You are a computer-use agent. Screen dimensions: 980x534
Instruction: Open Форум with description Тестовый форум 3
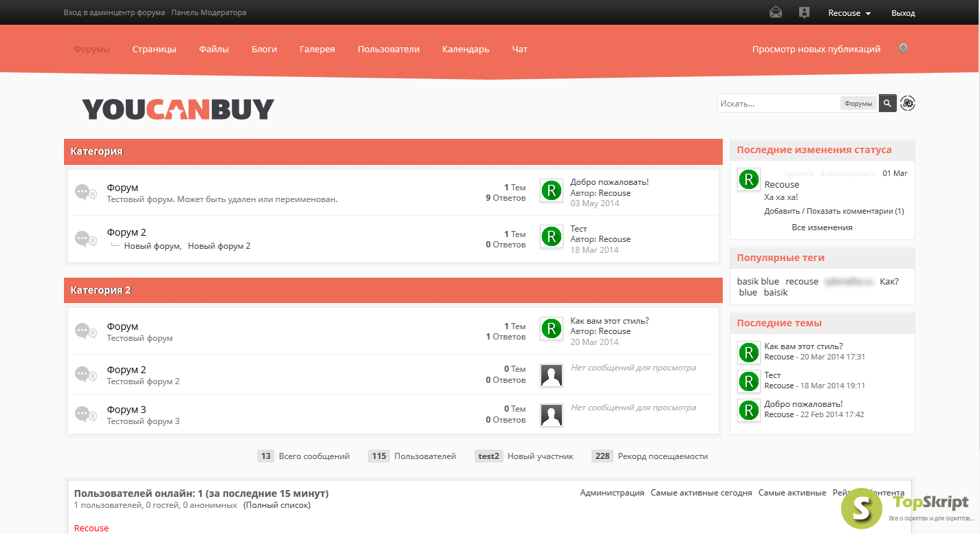(x=127, y=410)
